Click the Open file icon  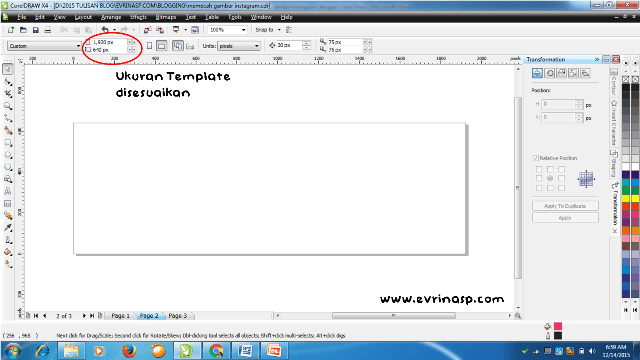(x=23, y=30)
